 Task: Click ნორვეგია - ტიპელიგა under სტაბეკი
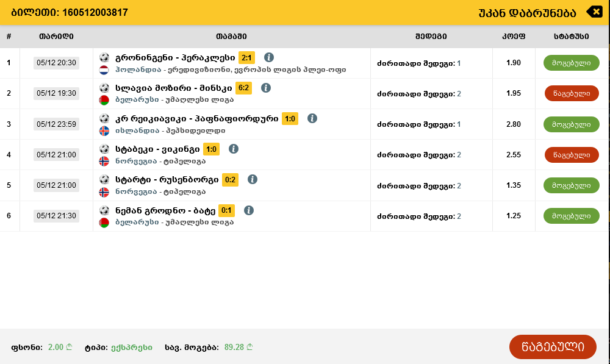click(x=160, y=161)
